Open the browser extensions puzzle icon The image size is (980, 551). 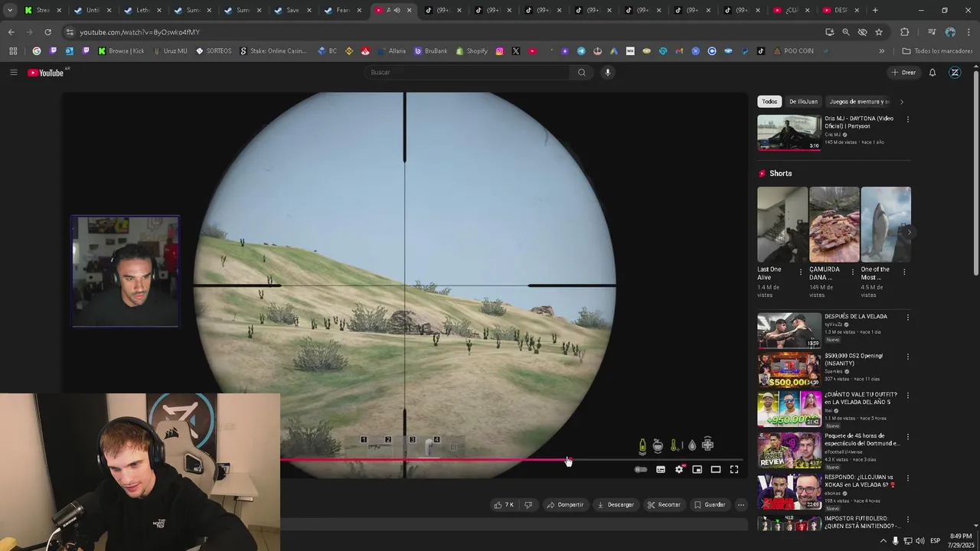(905, 32)
